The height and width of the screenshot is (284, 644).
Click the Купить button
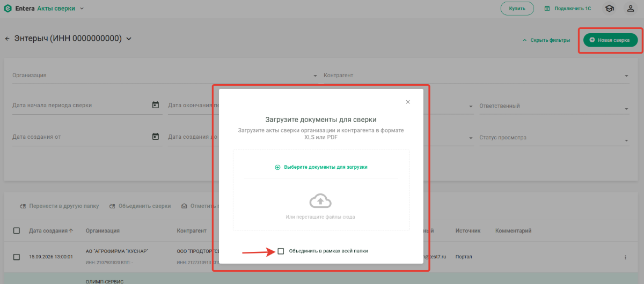517,9
